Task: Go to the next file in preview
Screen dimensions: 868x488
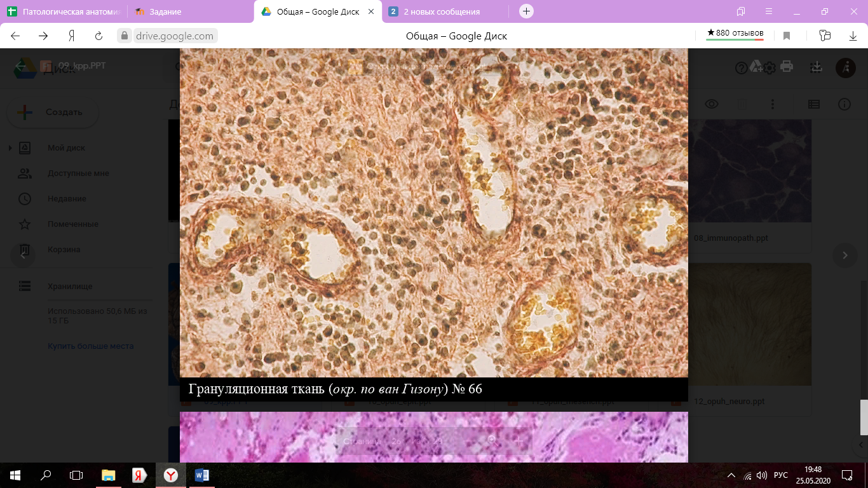Action: [x=844, y=255]
